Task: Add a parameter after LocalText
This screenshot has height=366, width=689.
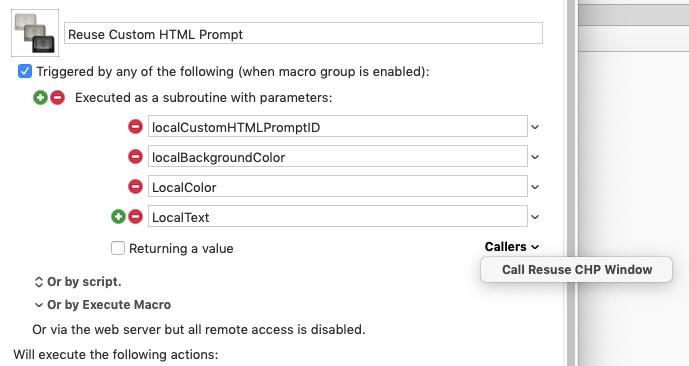Action: [x=118, y=217]
